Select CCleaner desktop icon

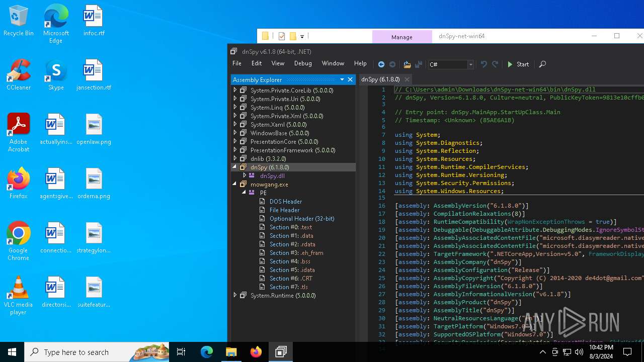click(x=19, y=75)
